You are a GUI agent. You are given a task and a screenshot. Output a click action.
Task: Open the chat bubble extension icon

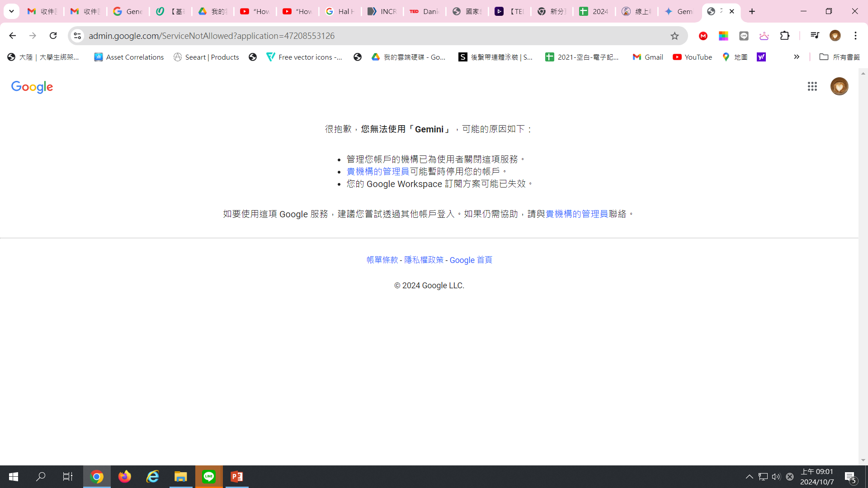744,36
